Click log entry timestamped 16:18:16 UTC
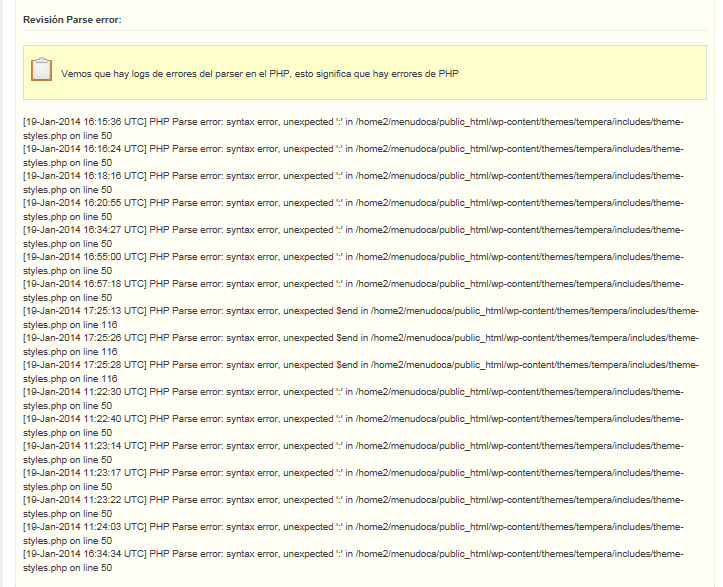 click(x=353, y=183)
